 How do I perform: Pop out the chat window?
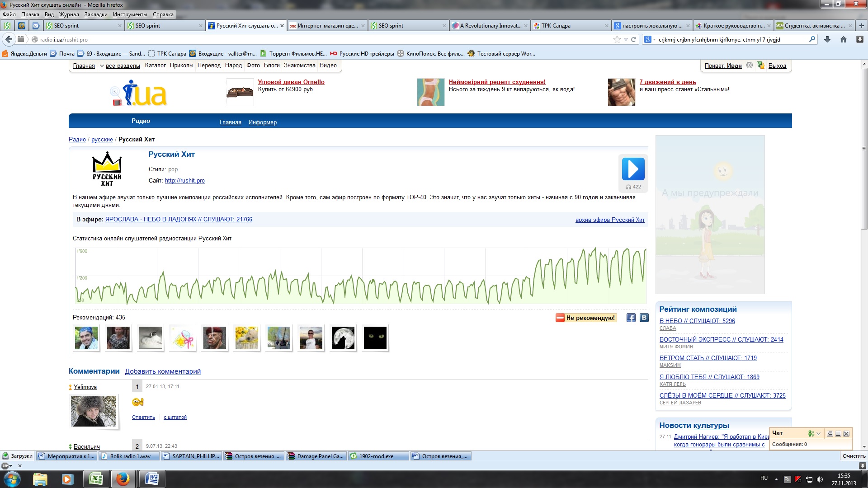pos(830,434)
